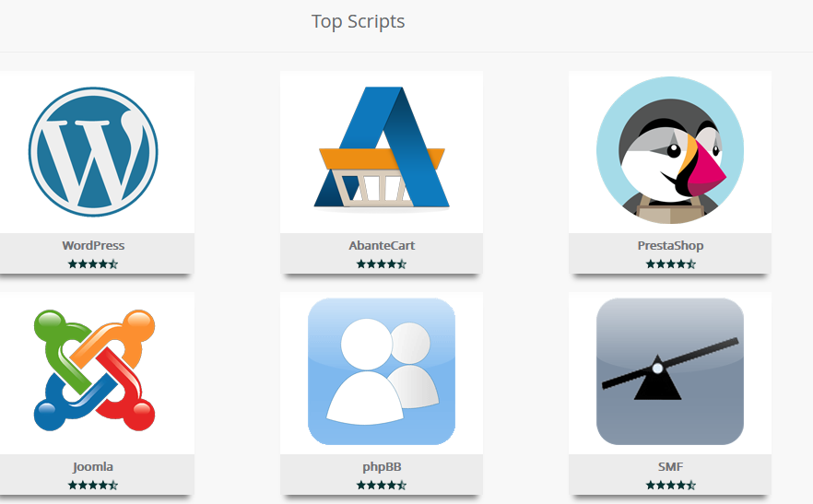This screenshot has width=813, height=504.
Task: Click the star rating under SMF
Action: coord(670,486)
